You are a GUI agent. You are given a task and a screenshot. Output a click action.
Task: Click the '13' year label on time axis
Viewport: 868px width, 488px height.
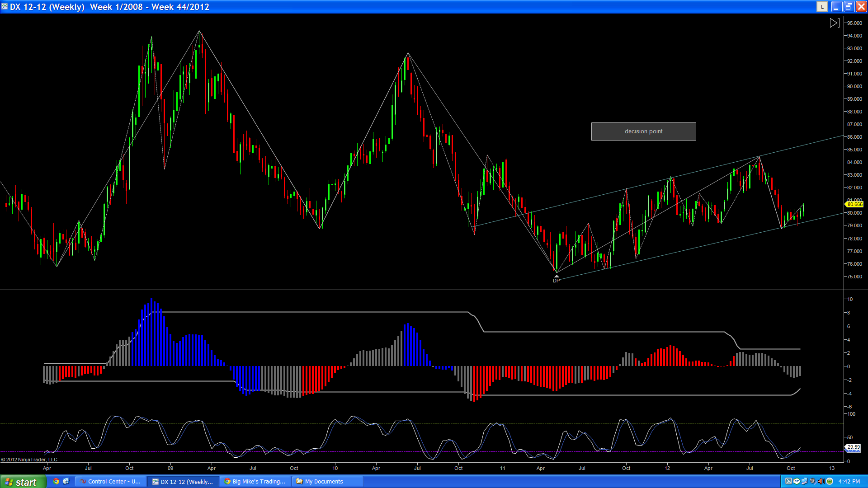point(832,468)
